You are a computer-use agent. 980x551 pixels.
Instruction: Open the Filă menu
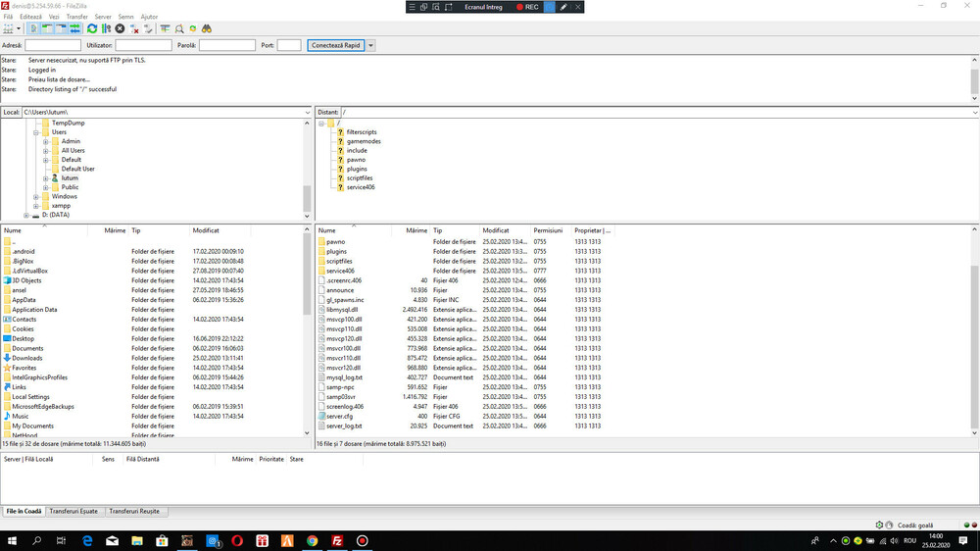click(8, 17)
